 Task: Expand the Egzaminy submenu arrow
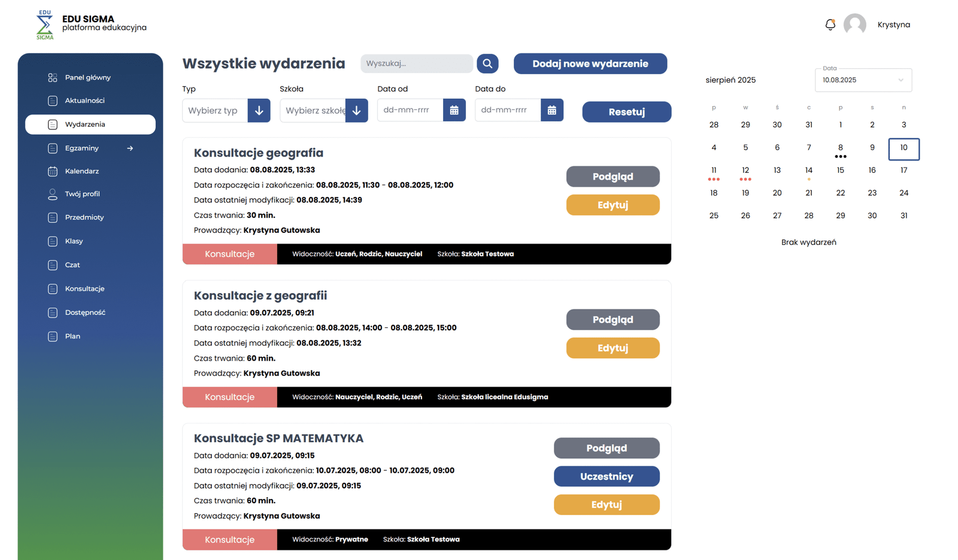(x=130, y=148)
